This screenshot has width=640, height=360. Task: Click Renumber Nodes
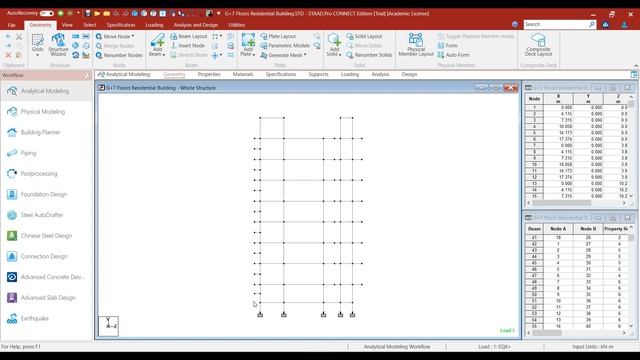coord(119,55)
